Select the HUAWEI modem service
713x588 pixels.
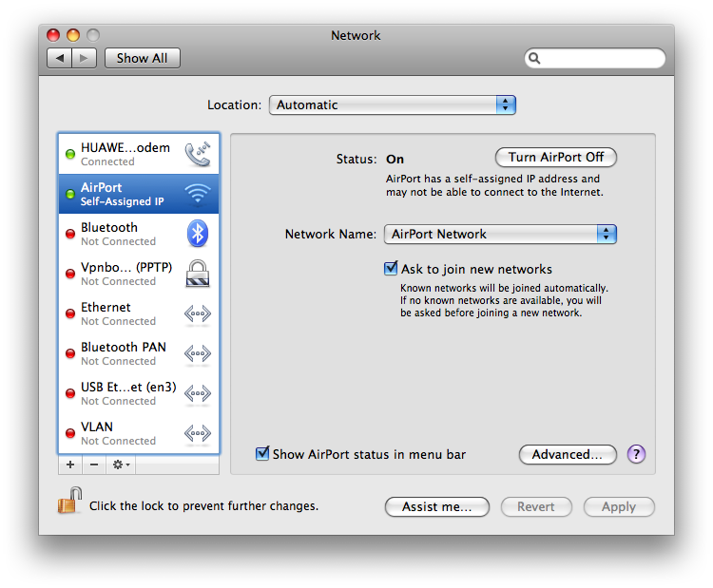point(139,154)
